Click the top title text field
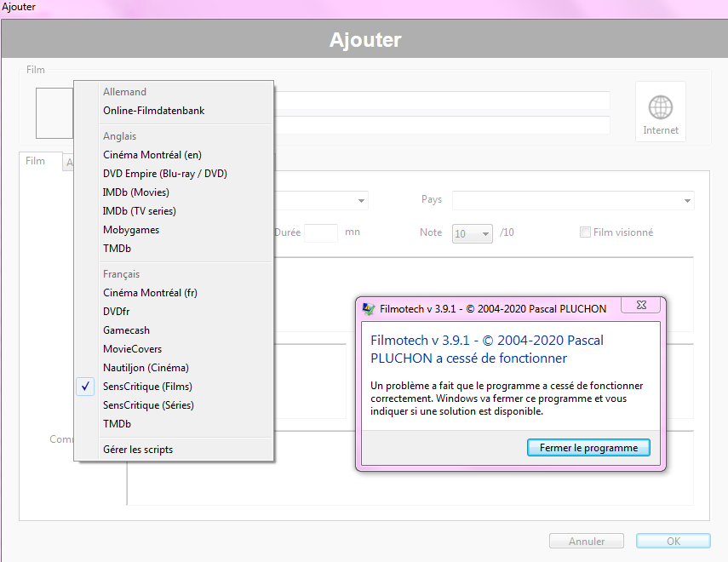This screenshot has height=562, width=728. tap(441, 101)
